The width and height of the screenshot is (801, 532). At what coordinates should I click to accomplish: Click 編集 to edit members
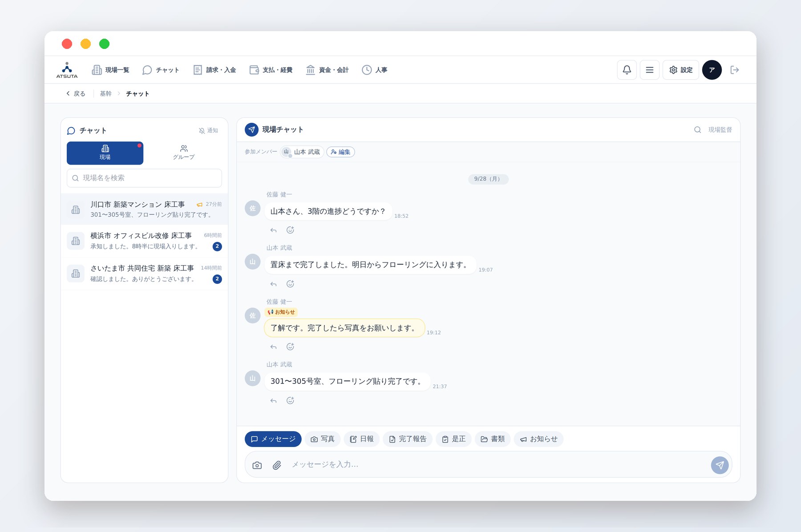(340, 152)
